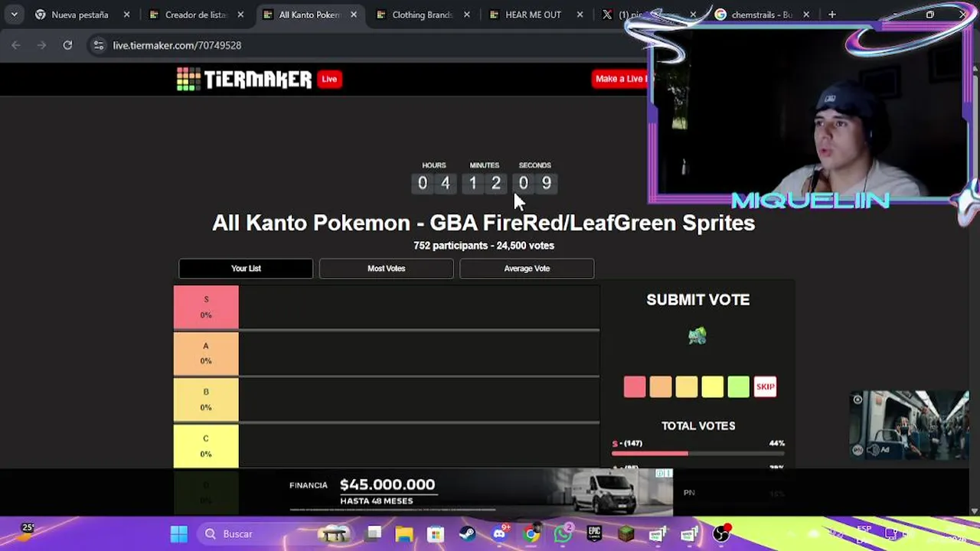This screenshot has width=980, height=551.
Task: Reload the current page
Action: pyautogui.click(x=67, y=45)
